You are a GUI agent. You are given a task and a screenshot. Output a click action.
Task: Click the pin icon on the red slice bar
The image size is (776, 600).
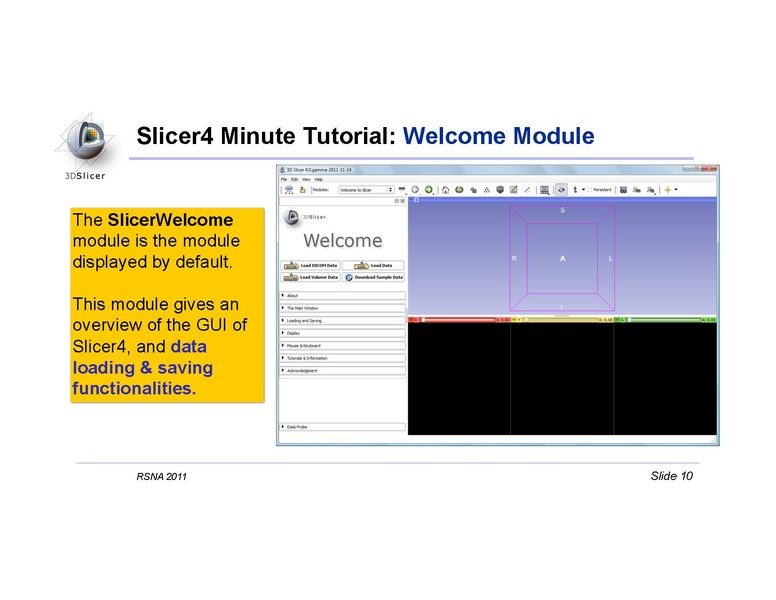pyautogui.click(x=411, y=320)
